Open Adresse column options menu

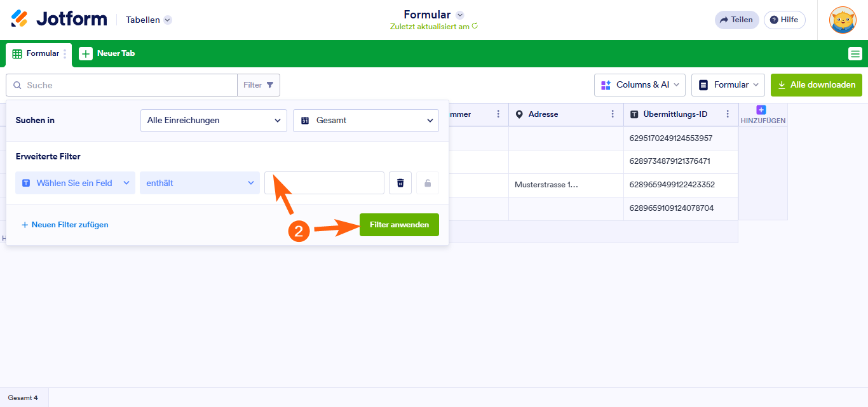(x=613, y=114)
